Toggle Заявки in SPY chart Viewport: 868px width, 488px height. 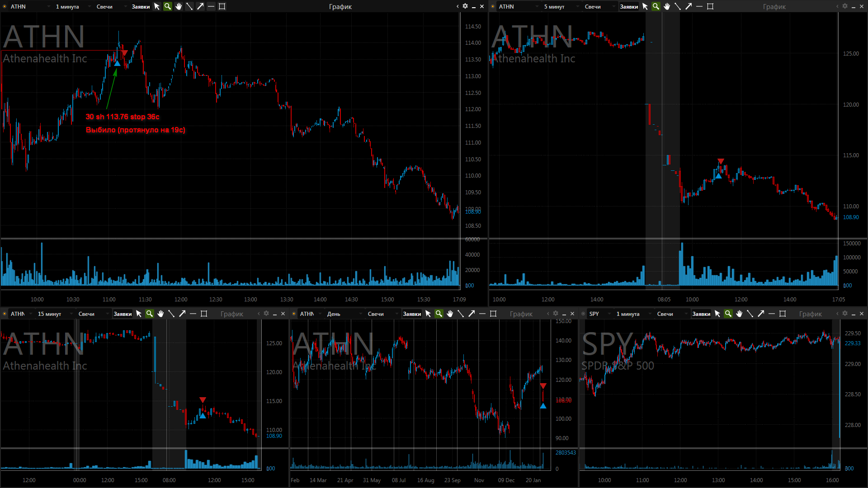pyautogui.click(x=701, y=314)
